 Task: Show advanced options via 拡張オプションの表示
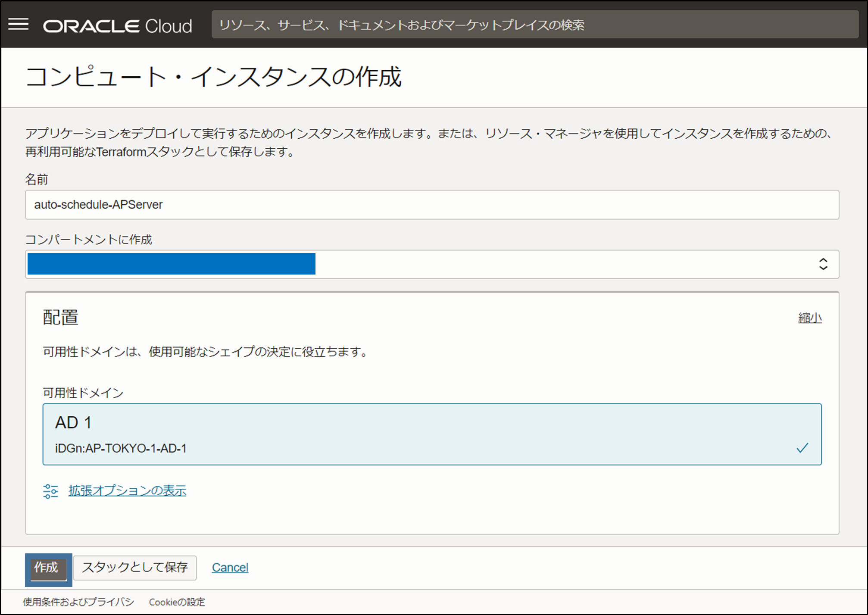coord(127,490)
